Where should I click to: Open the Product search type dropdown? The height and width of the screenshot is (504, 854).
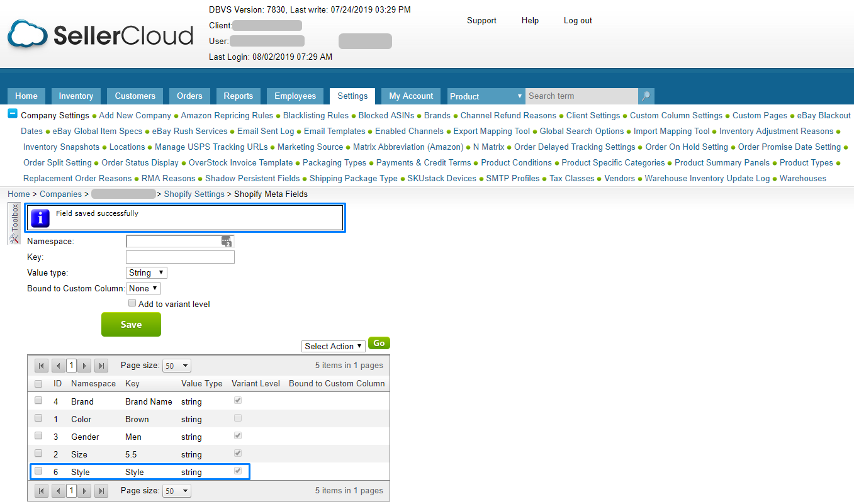[486, 96]
